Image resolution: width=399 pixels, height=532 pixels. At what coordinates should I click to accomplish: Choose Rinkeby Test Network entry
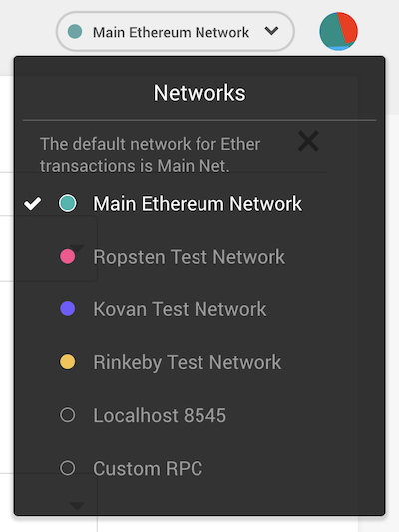tap(188, 362)
